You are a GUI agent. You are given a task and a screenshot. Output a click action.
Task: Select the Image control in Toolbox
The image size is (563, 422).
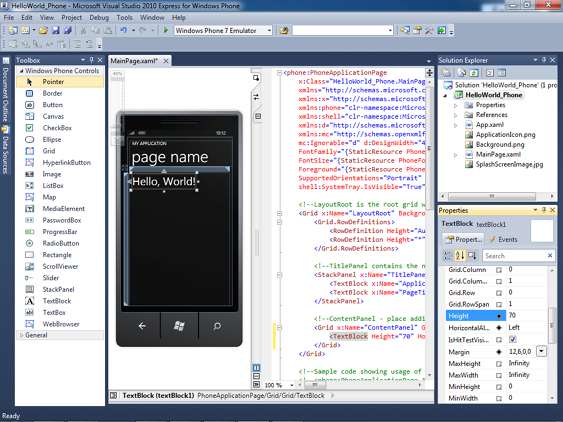pos(60,174)
